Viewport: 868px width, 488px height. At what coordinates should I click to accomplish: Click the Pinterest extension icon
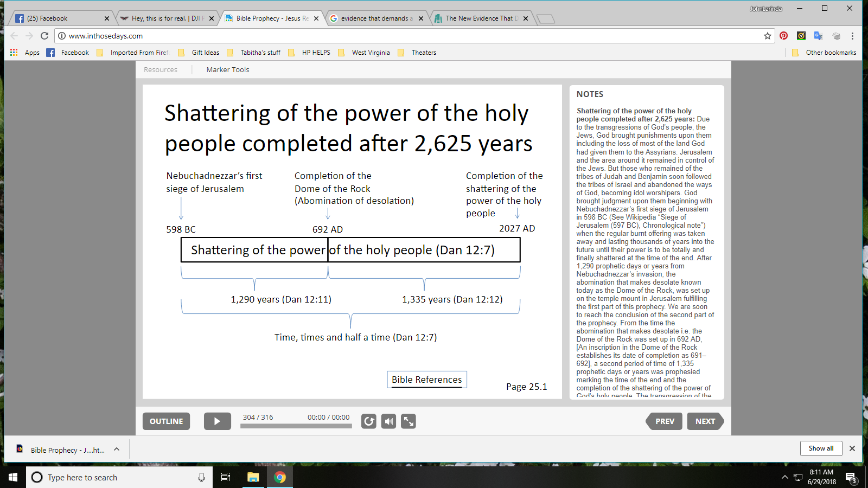point(784,36)
